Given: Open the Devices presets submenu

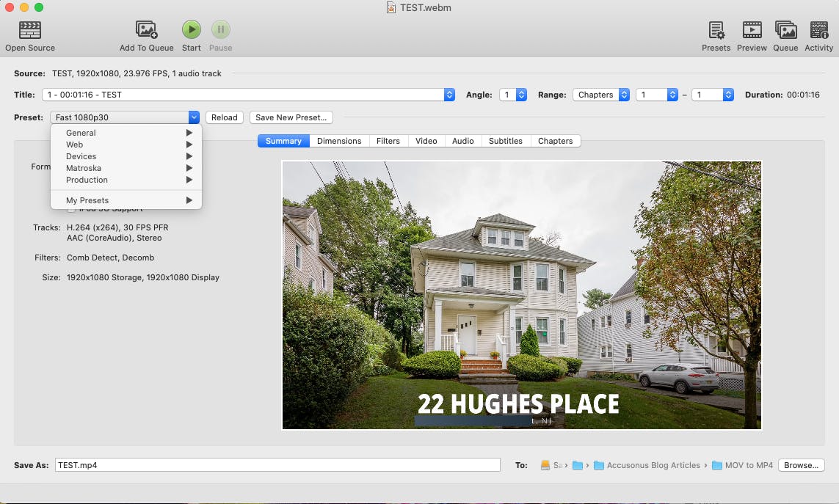Looking at the screenshot, I should click(x=126, y=156).
